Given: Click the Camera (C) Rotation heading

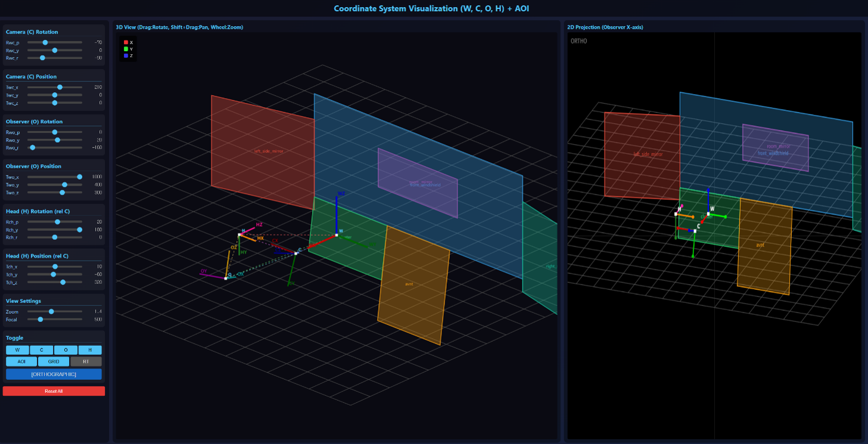Looking at the screenshot, I should 32,32.
